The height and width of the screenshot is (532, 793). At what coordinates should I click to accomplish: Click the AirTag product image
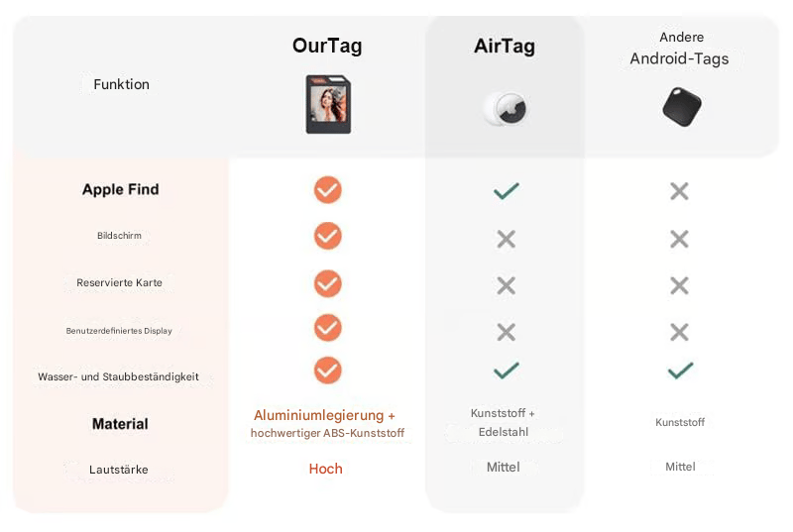pyautogui.click(x=505, y=107)
